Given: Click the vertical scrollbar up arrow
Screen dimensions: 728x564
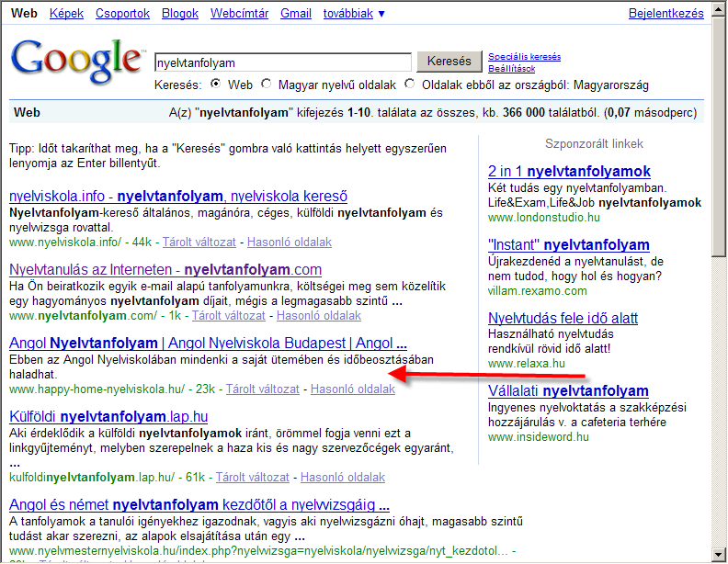Looking at the screenshot, I should (x=719, y=9).
